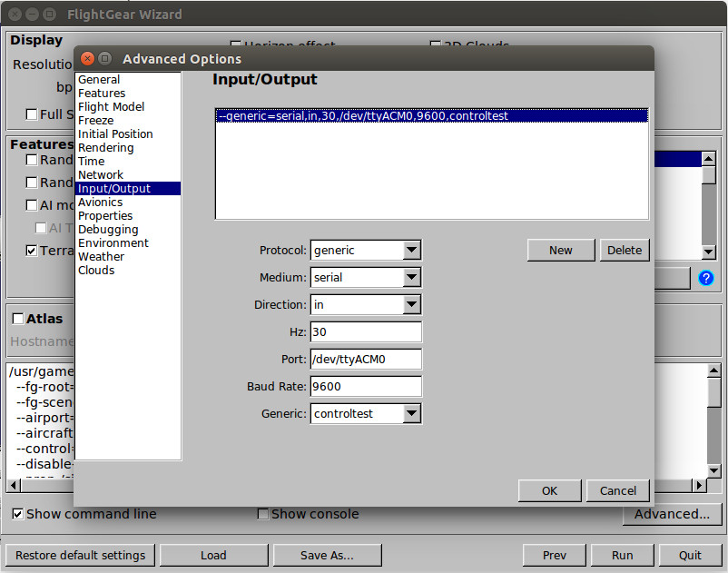This screenshot has width=728, height=573.
Task: Click the command line scroll-down arrow
Action: 714,471
